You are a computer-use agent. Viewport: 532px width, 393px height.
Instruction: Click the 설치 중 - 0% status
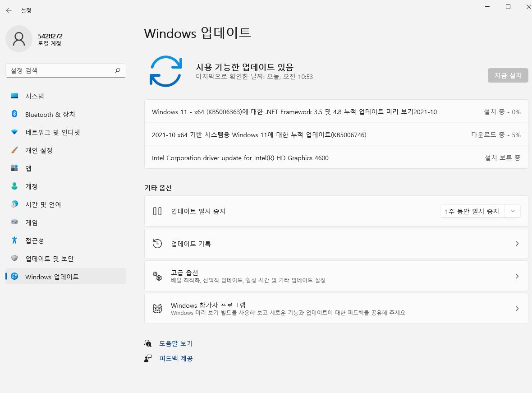502,112
